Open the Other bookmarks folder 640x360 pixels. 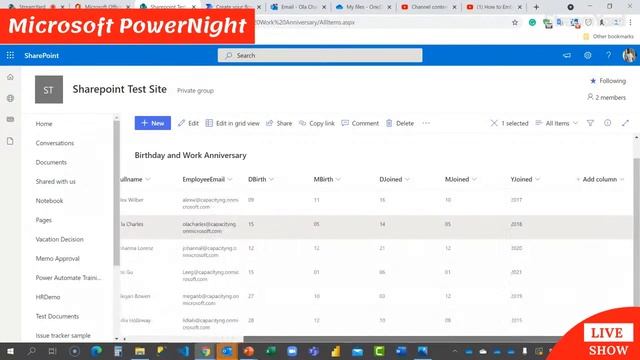pyautogui.click(x=608, y=36)
